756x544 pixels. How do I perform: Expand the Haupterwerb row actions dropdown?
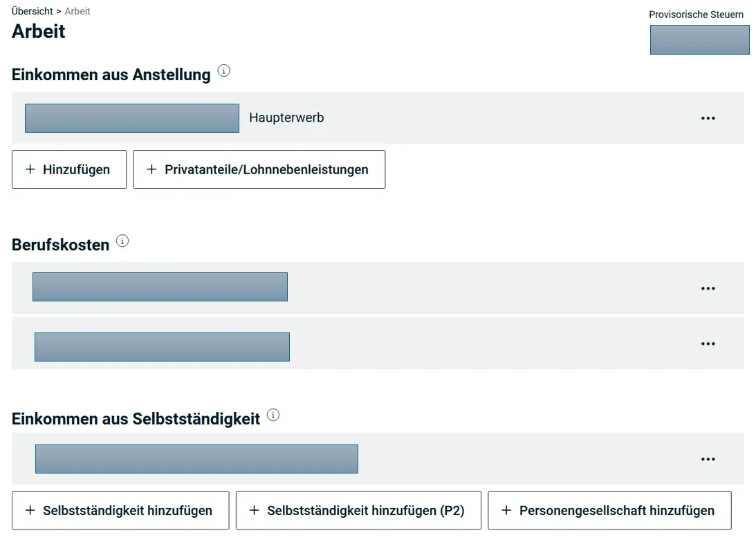(x=708, y=118)
